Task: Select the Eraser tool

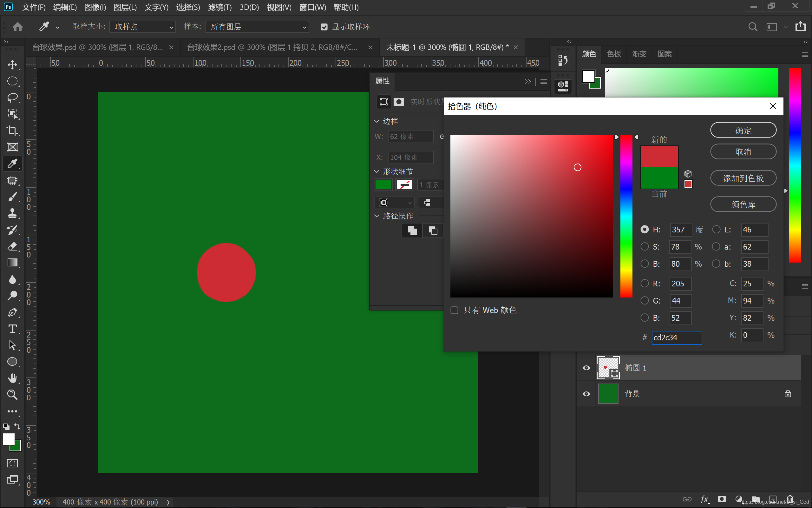Action: 12,246
